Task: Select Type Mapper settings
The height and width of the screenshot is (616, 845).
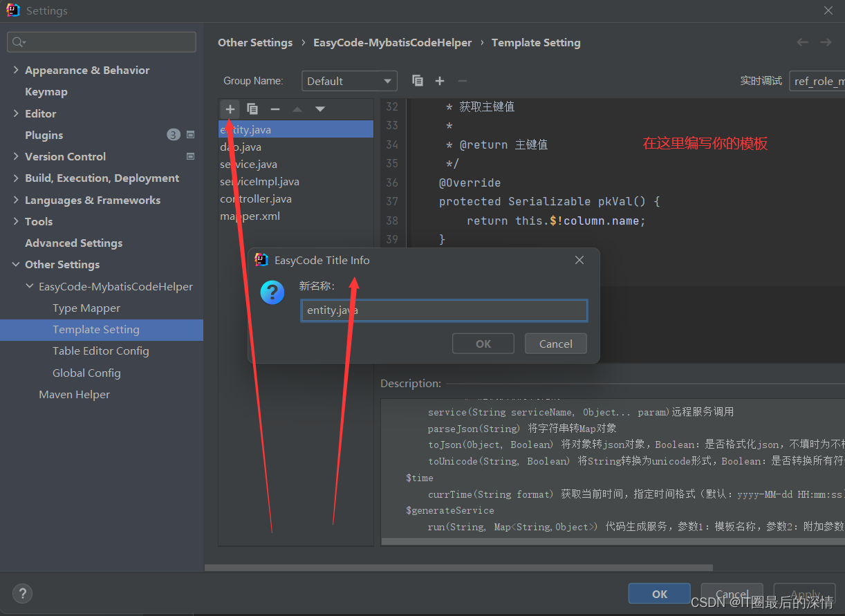Action: tap(86, 308)
